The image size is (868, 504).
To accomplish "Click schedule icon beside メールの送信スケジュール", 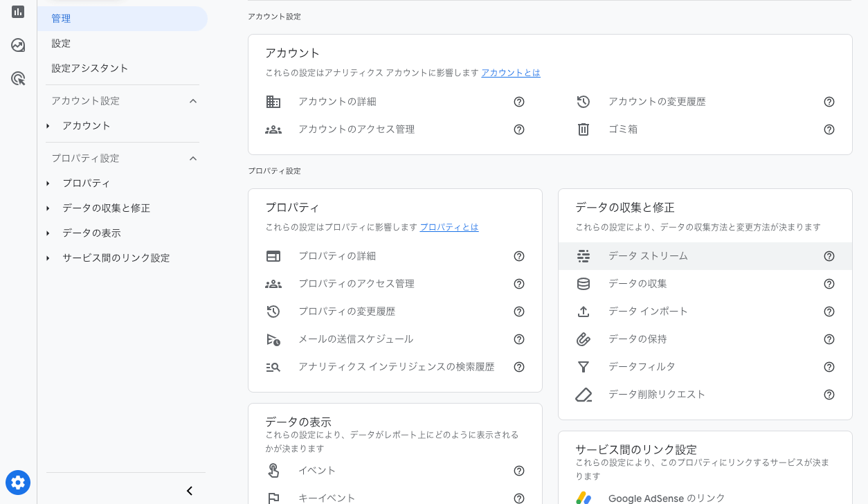I will [273, 339].
